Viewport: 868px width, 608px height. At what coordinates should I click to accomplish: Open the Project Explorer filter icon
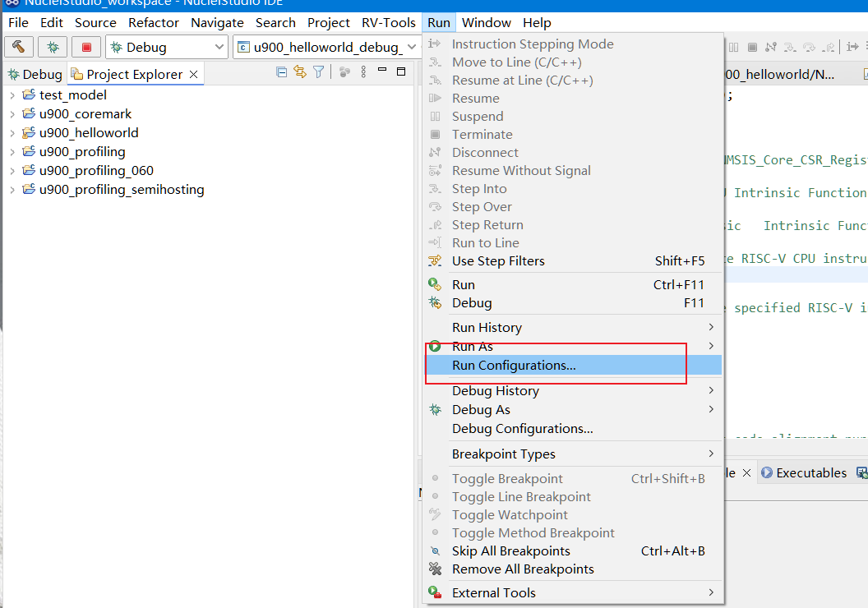point(318,72)
